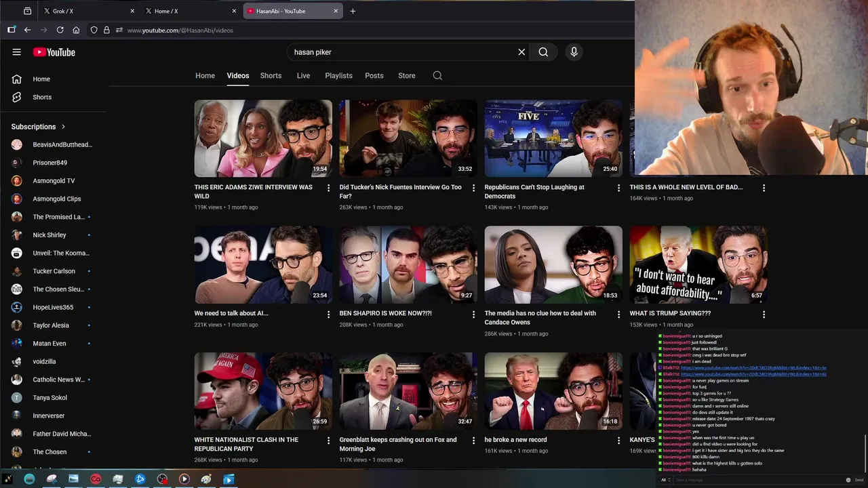Open Prisoner849 subscription
The width and height of the screenshot is (868, 488).
[x=50, y=163]
